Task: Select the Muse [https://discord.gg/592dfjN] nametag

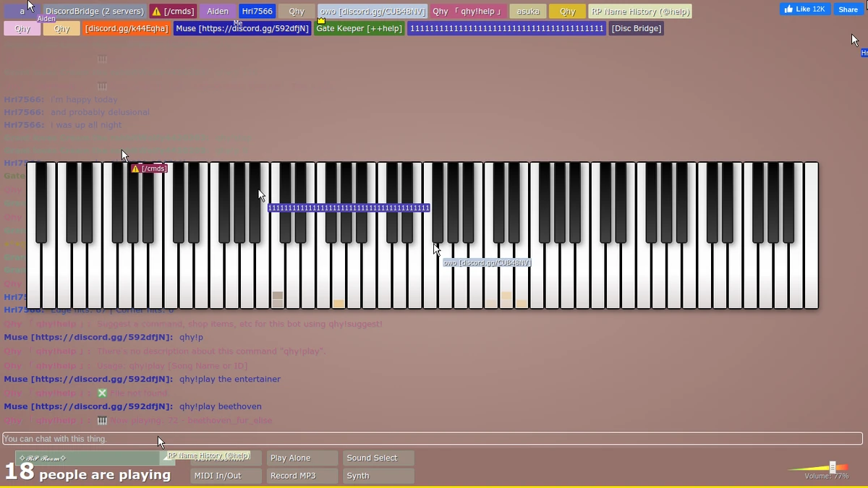Action: pos(242,28)
